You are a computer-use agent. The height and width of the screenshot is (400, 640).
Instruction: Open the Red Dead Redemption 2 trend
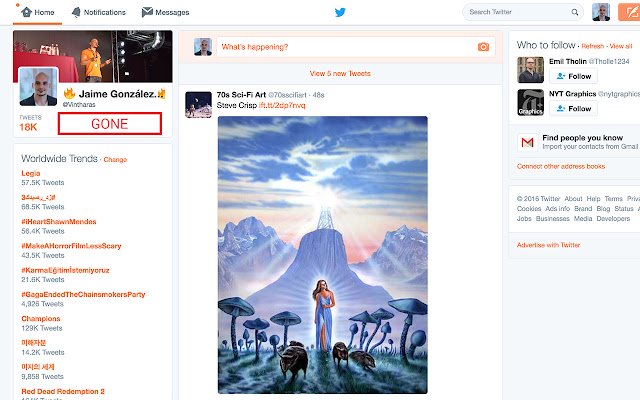[x=63, y=391]
